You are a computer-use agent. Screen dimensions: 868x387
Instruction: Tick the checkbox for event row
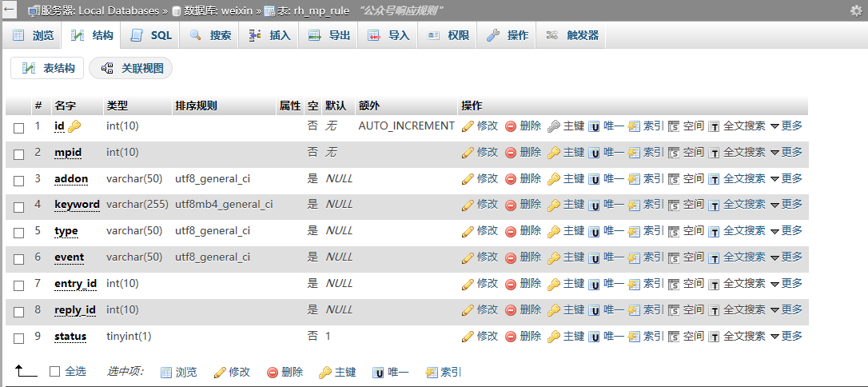click(19, 259)
